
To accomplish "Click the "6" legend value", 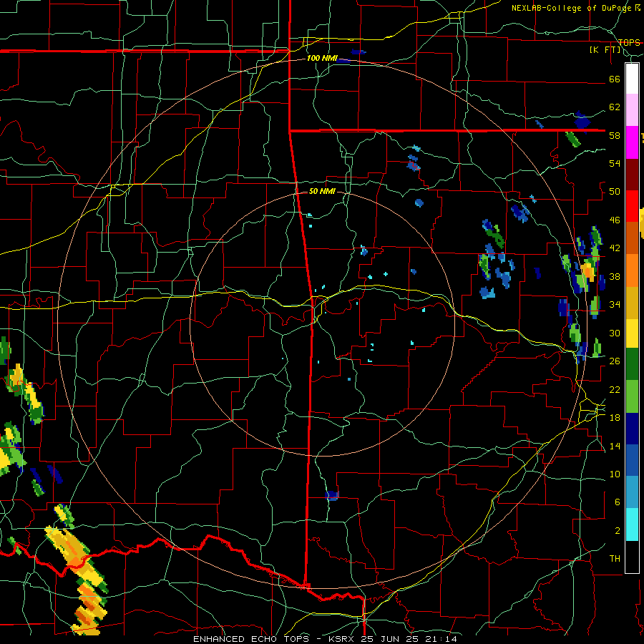I will pyautogui.click(x=617, y=502).
